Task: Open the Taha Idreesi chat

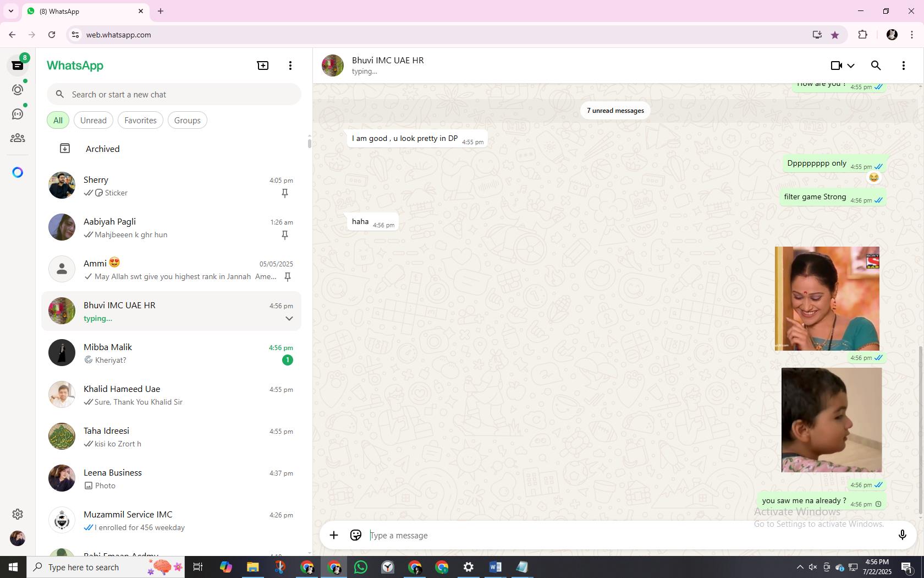Action: click(171, 437)
